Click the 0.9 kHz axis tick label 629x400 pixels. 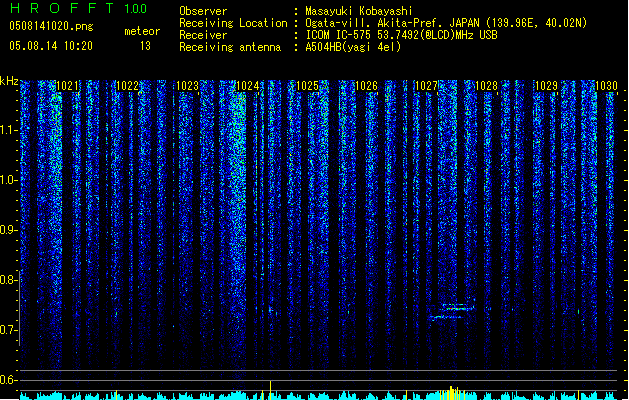click(x=8, y=230)
